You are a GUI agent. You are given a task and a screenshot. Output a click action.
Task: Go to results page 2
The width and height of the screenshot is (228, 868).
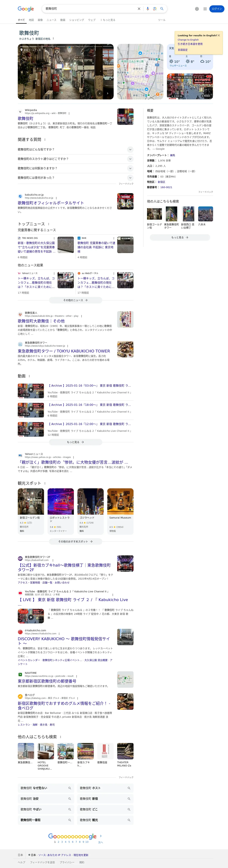pyautogui.click(x=58, y=842)
